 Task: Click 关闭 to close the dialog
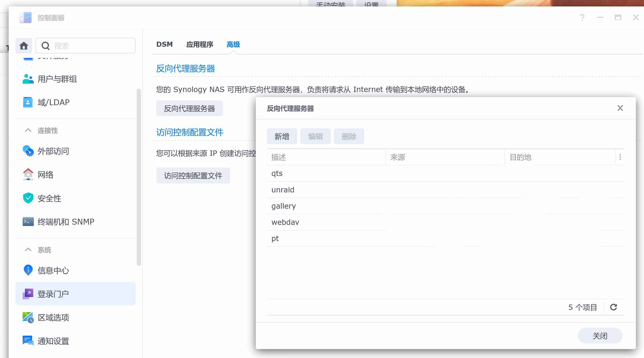pos(600,336)
